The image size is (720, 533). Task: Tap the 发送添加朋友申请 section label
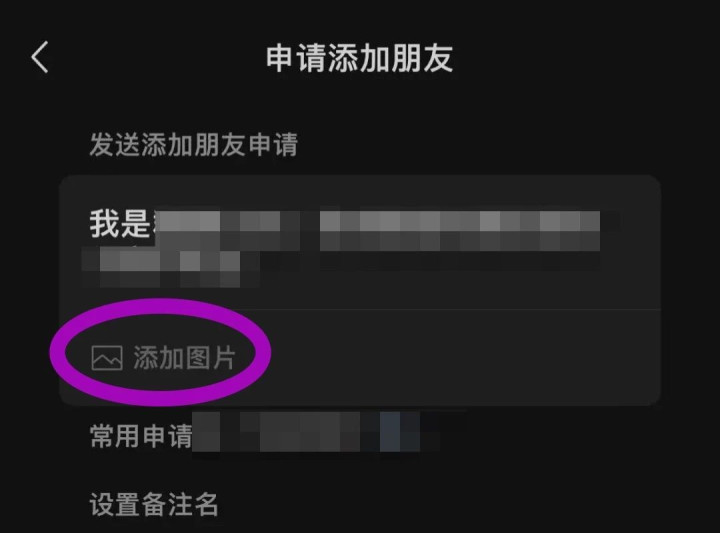(193, 145)
